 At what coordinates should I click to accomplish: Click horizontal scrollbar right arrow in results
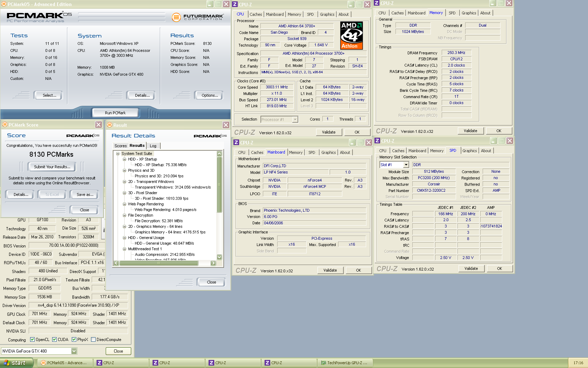[x=213, y=263]
